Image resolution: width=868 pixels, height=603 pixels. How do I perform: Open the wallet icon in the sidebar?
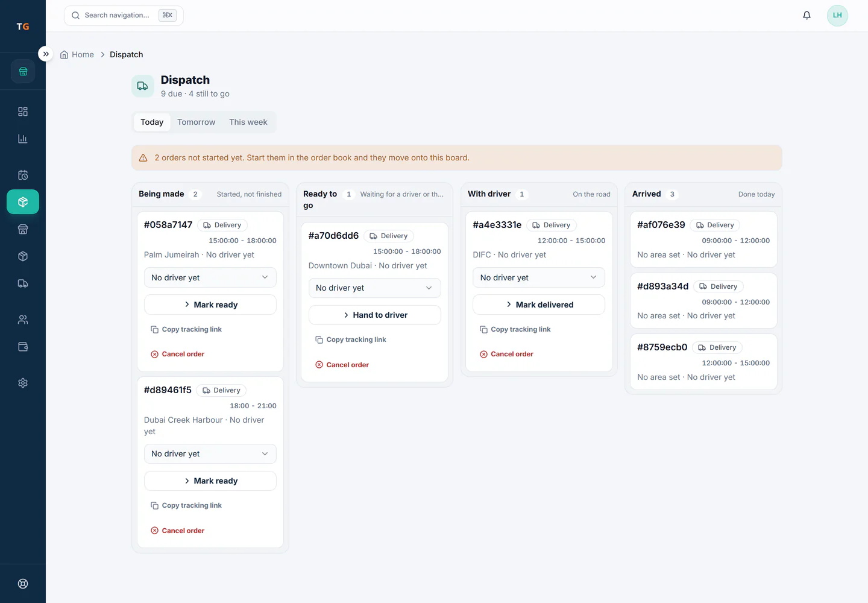pyautogui.click(x=23, y=347)
